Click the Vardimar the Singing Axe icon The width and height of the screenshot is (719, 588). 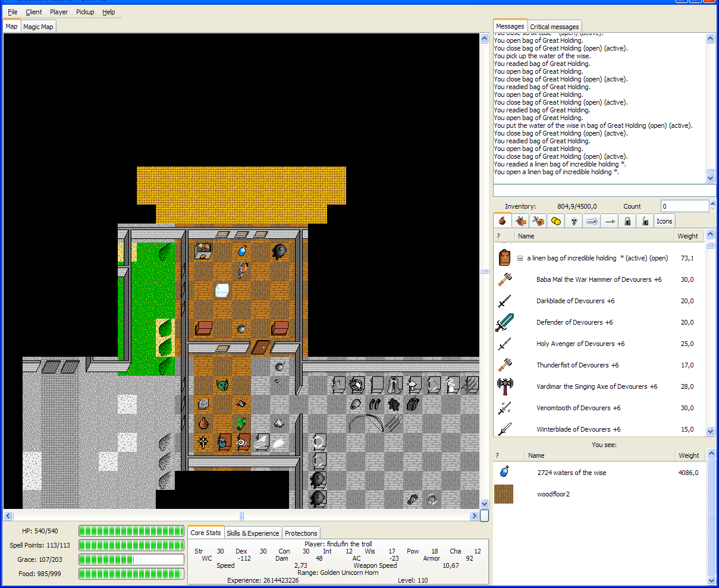coord(505,386)
